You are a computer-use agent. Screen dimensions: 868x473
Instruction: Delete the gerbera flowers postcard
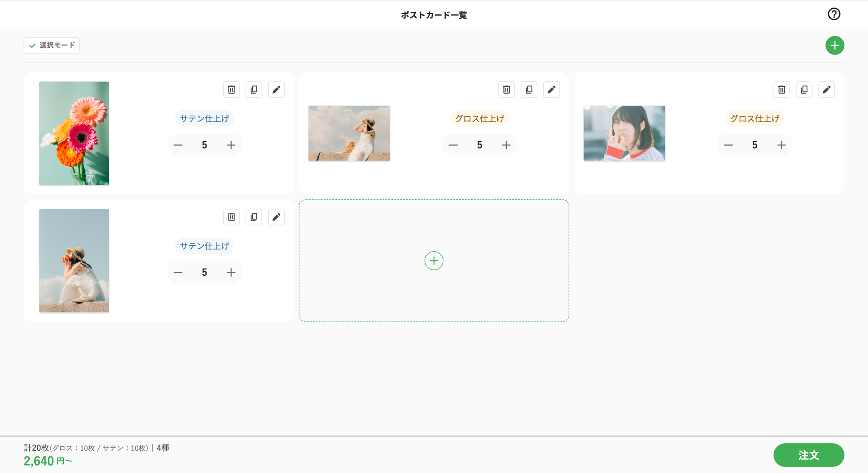pyautogui.click(x=231, y=90)
